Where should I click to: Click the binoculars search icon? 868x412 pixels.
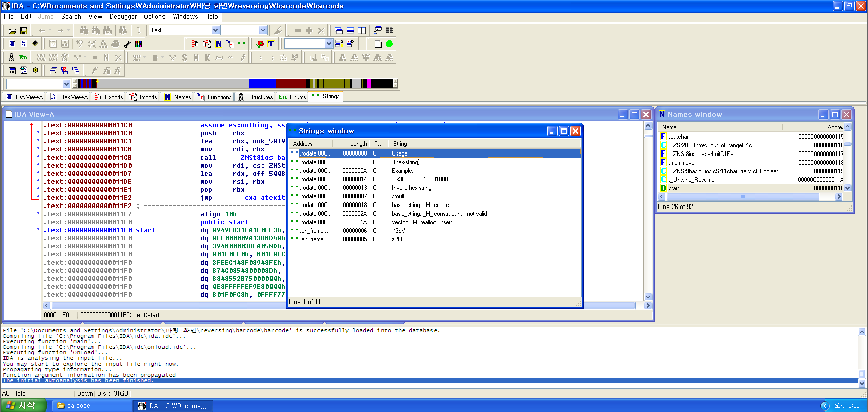(x=84, y=31)
